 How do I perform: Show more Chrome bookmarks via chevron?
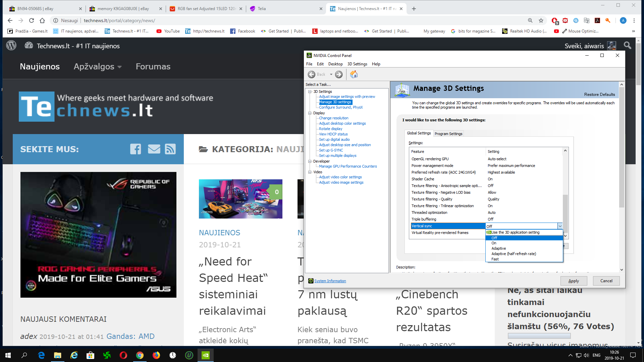click(633, 31)
